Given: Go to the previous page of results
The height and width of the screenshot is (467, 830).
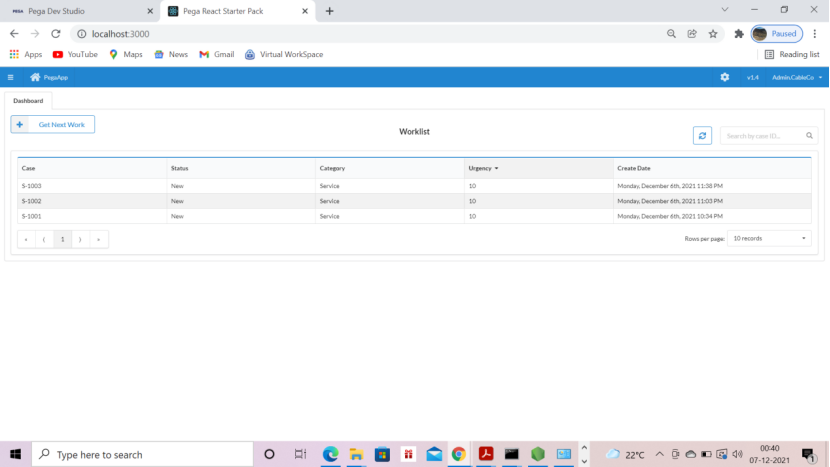Looking at the screenshot, I should tap(44, 239).
